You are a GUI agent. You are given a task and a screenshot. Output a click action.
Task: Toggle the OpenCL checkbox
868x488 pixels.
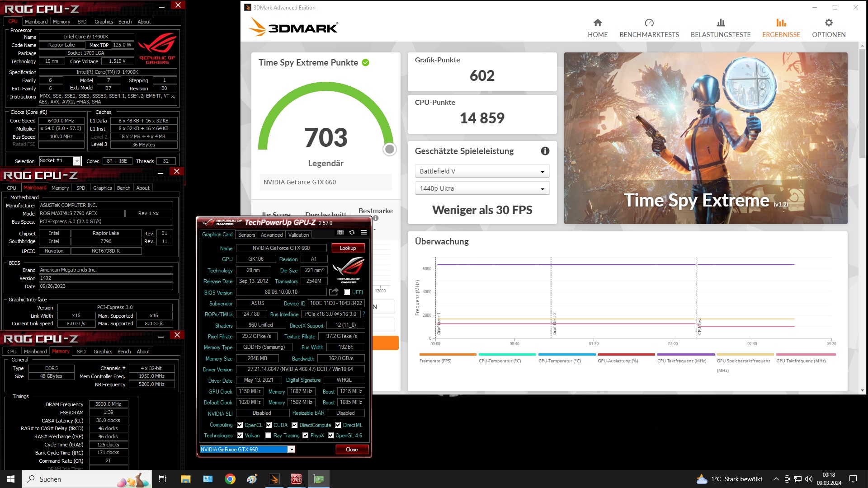240,425
